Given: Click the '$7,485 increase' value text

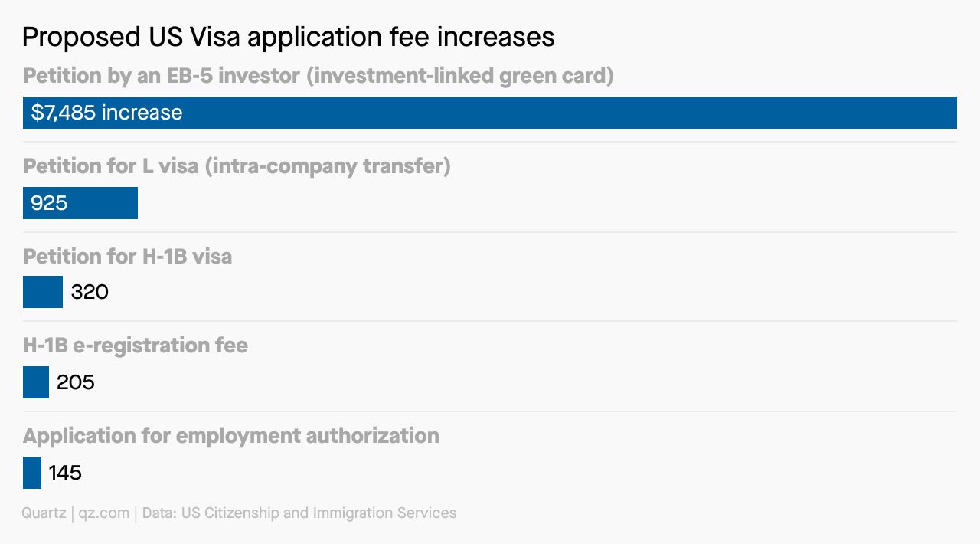Looking at the screenshot, I should point(106,113).
